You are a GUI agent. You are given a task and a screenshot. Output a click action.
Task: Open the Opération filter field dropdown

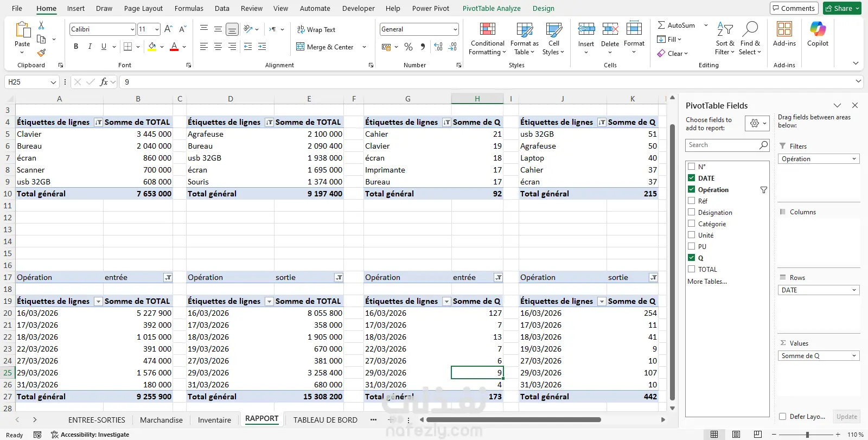click(854, 159)
